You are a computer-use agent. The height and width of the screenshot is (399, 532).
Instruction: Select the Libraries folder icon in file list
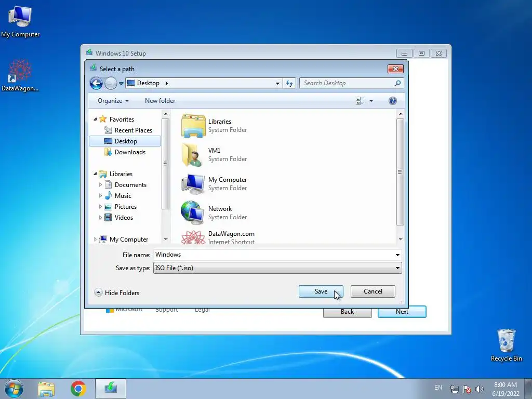(193, 126)
